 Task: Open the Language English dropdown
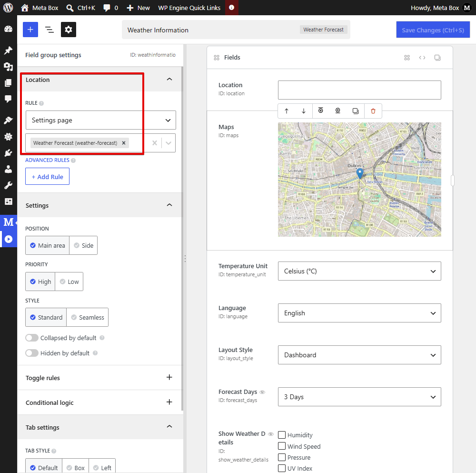(359, 313)
